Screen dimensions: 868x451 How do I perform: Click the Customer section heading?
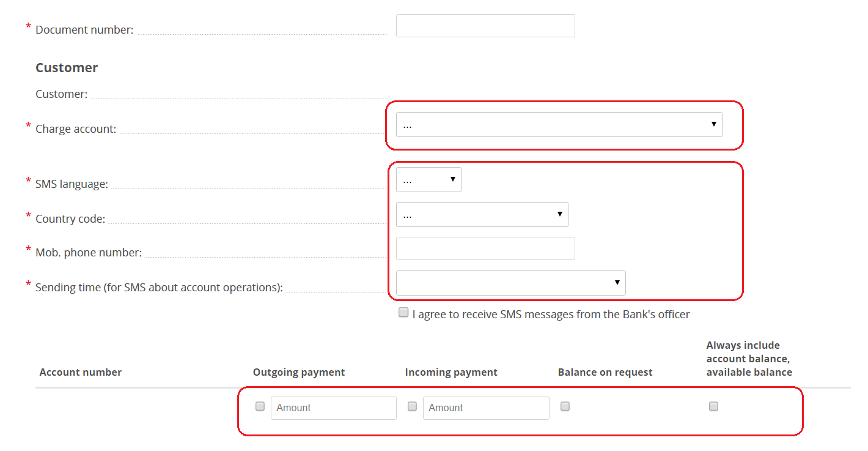click(67, 67)
